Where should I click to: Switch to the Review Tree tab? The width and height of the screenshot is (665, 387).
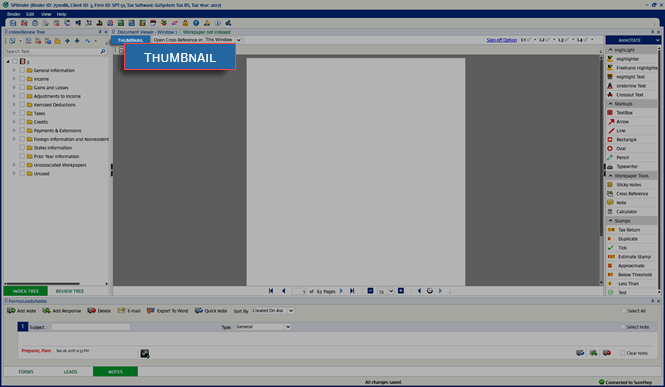click(x=70, y=291)
